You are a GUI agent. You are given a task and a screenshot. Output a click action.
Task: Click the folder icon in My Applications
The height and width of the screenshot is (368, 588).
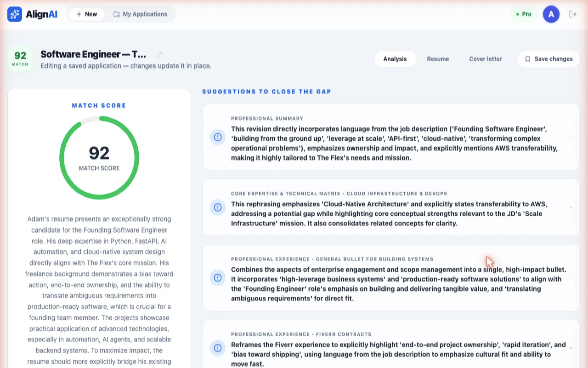pos(117,14)
